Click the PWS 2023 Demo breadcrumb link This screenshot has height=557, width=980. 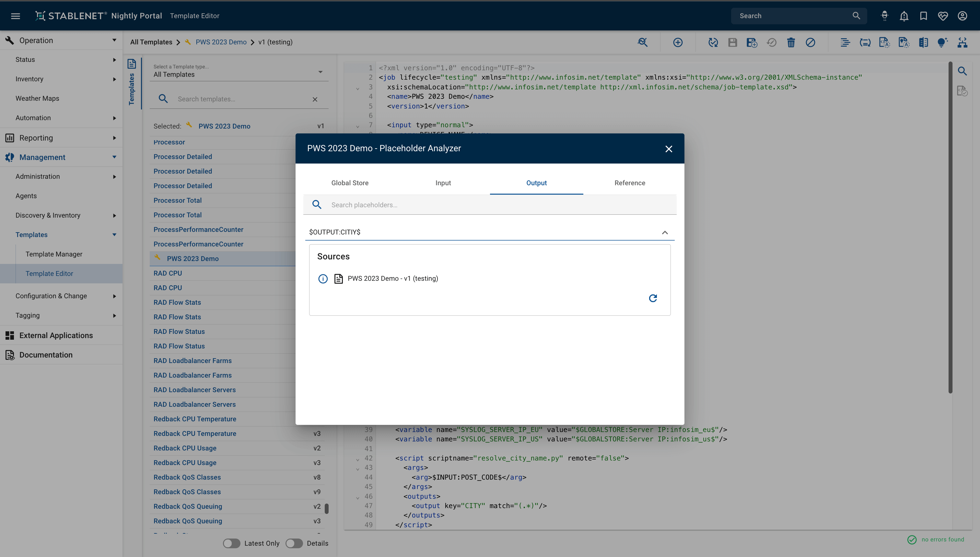[x=221, y=42]
